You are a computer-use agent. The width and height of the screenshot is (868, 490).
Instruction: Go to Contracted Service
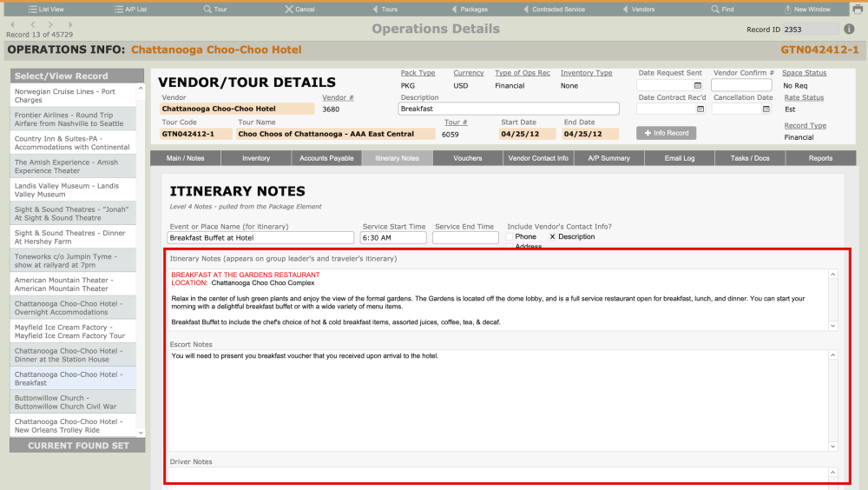click(554, 10)
